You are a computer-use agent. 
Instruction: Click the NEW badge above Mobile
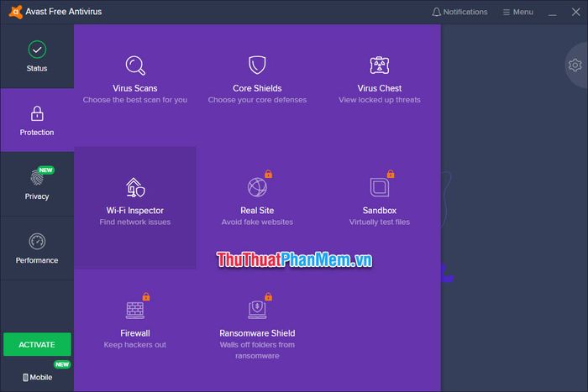62,364
